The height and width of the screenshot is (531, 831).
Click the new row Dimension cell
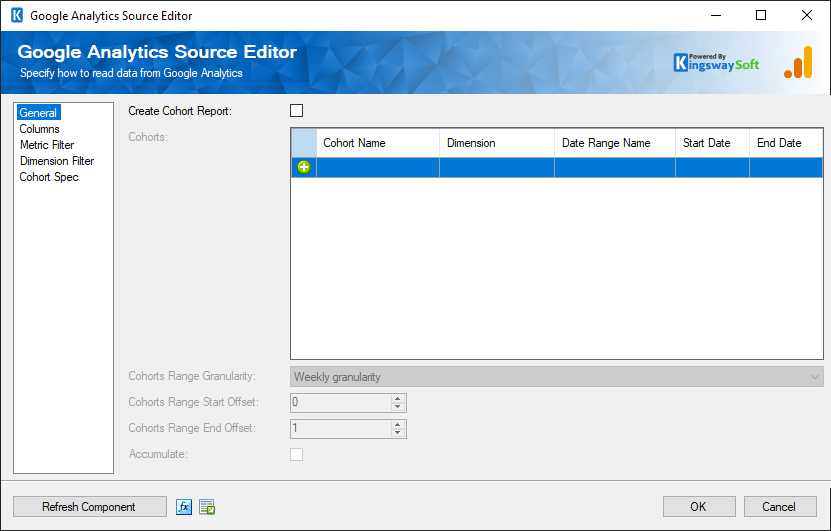click(x=497, y=167)
